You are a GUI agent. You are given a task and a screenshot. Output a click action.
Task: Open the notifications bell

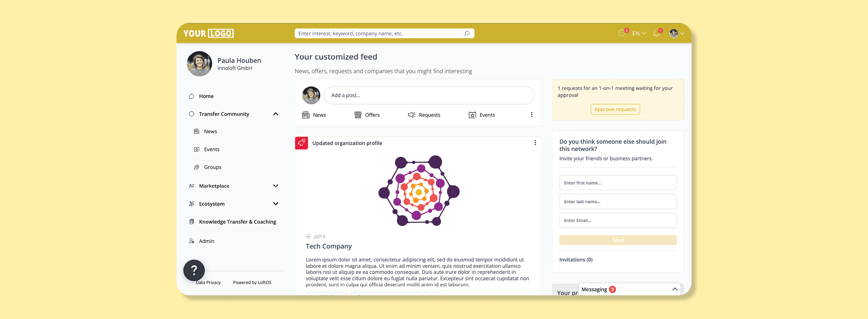click(656, 33)
